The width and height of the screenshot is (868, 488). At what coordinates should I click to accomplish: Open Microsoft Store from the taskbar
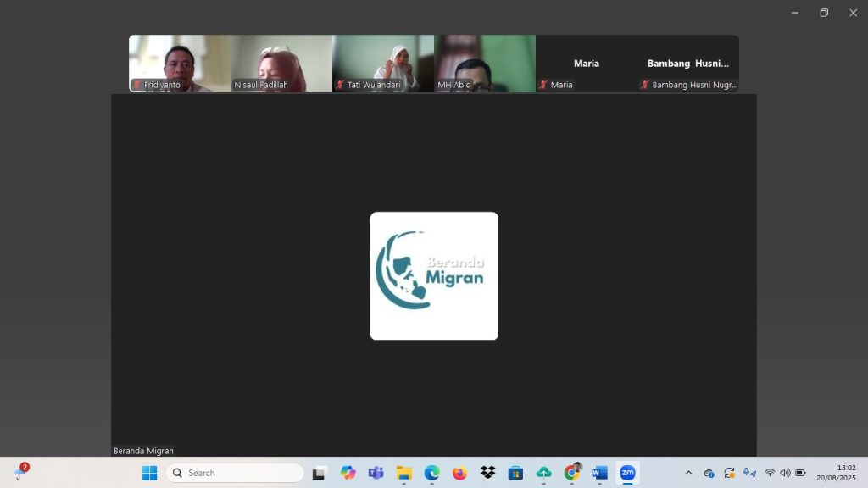coord(515,473)
